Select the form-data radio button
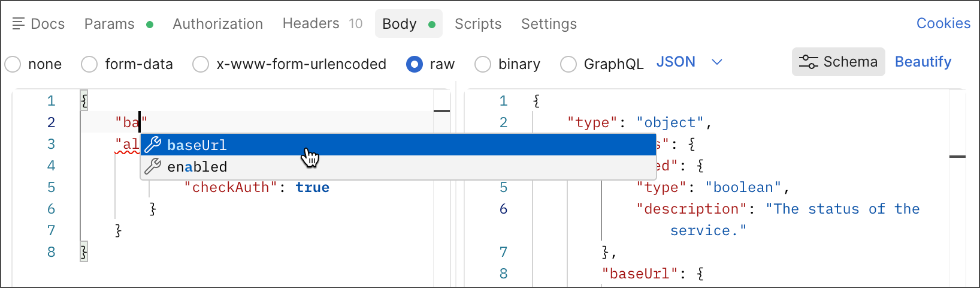Screen dimensions: 980x288 point(89,64)
